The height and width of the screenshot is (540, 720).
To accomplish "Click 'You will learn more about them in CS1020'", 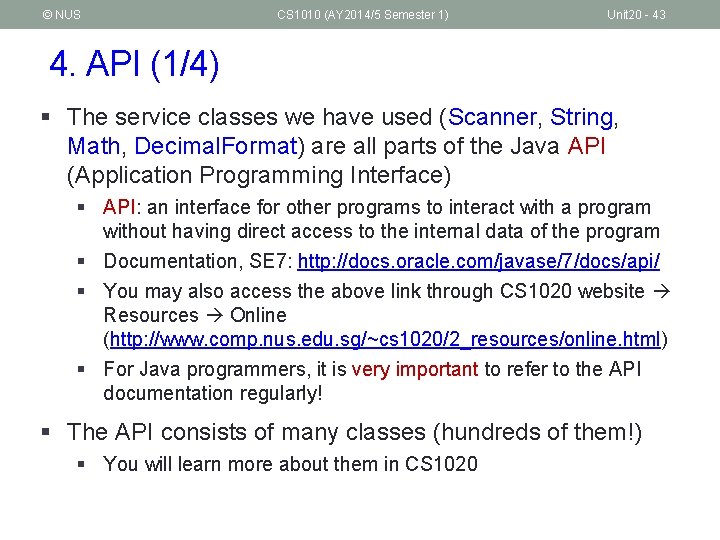I will click(x=291, y=464).
